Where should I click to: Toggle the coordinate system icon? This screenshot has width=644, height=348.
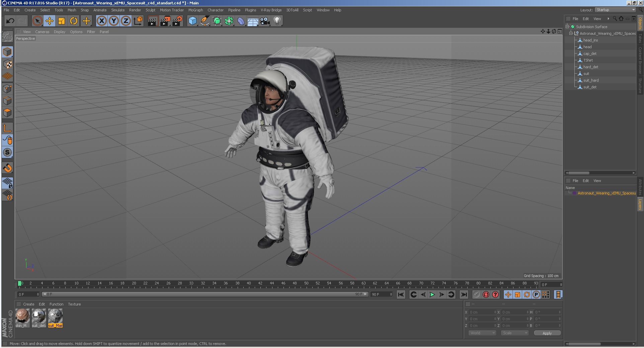pyautogui.click(x=138, y=21)
